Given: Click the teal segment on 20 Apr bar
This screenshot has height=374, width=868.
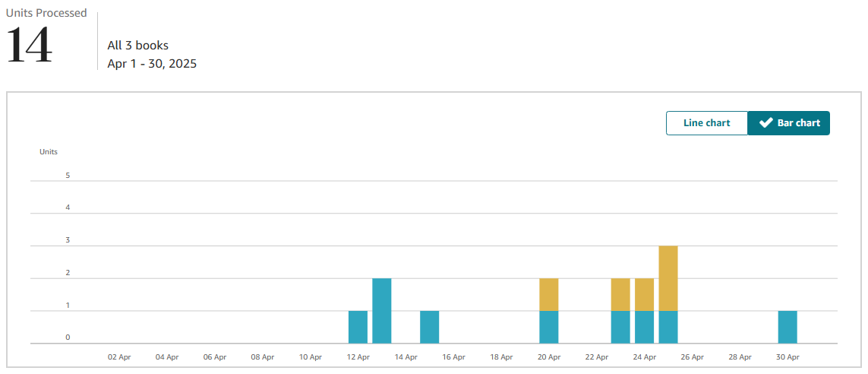Looking at the screenshot, I should click(549, 327).
